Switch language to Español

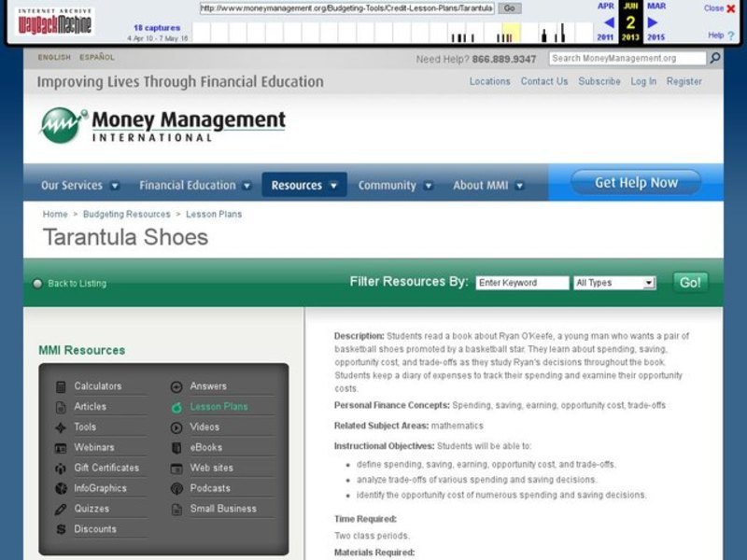point(97,58)
